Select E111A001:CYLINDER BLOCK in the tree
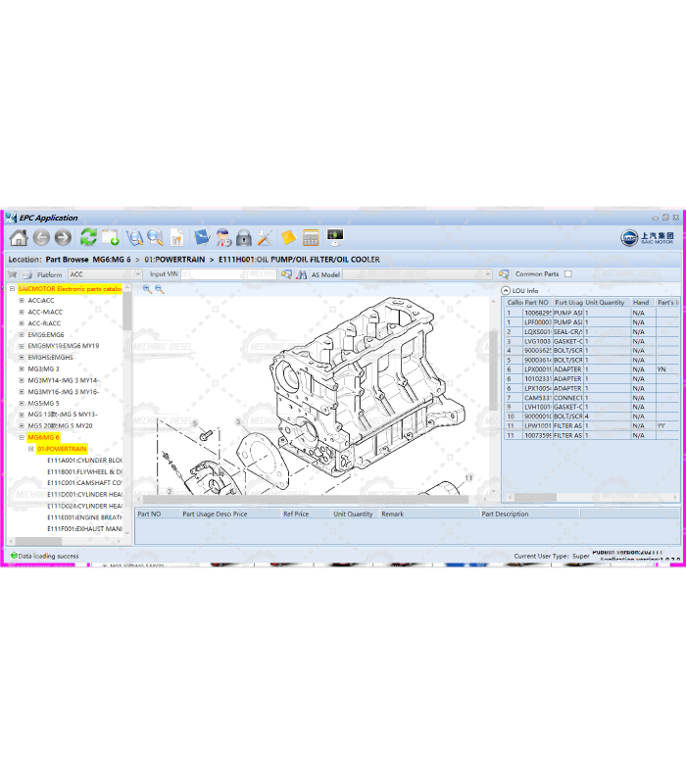 tap(84, 460)
